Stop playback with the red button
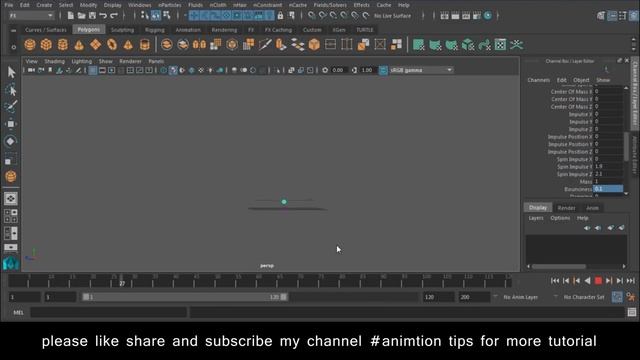Viewport: 640px width, 360px height. pyautogui.click(x=598, y=281)
